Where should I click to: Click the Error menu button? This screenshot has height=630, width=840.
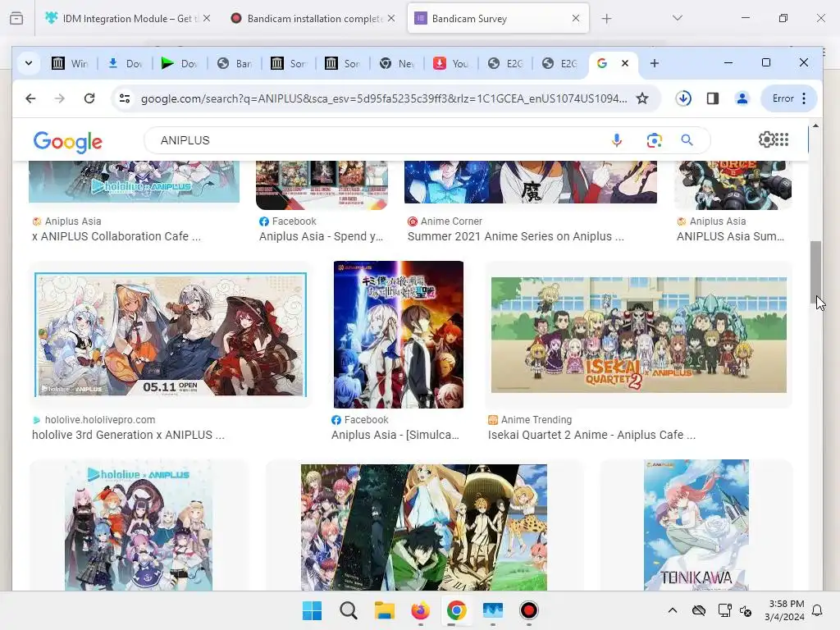[788, 98]
